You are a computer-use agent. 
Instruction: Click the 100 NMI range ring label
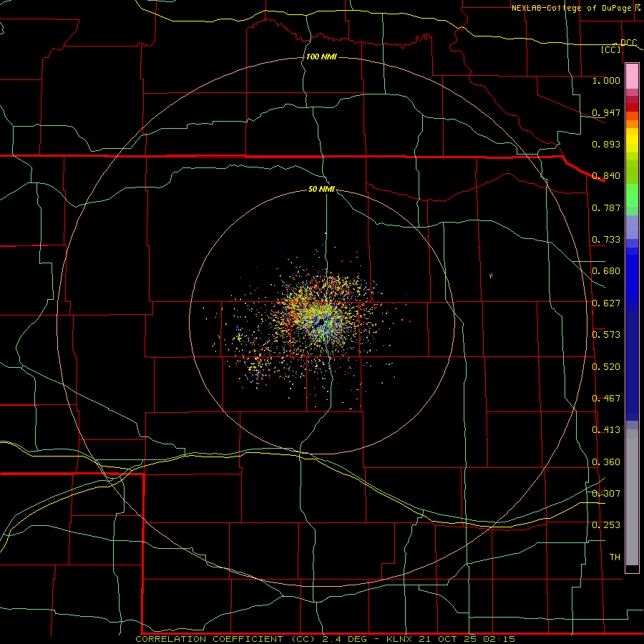321,57
